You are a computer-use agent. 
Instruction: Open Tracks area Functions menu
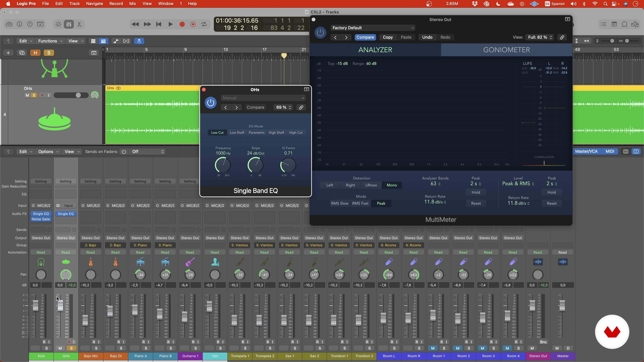coord(50,41)
